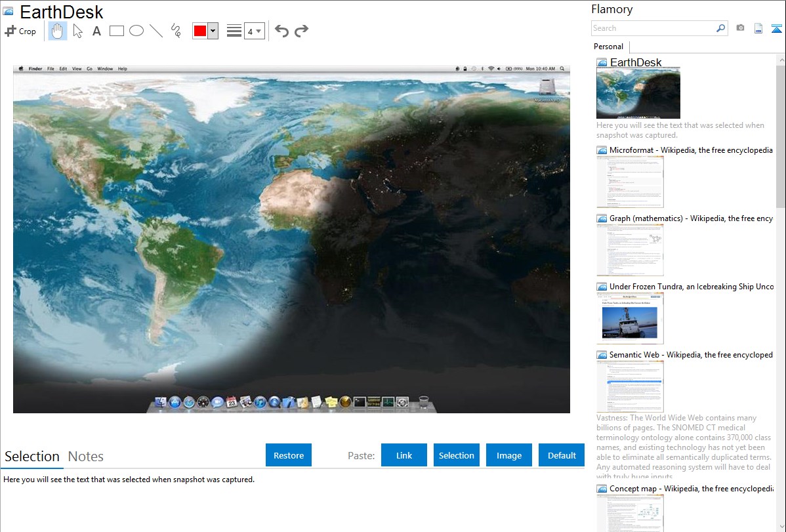This screenshot has width=786, height=532.
Task: Open the Personal tab
Action: tap(608, 47)
